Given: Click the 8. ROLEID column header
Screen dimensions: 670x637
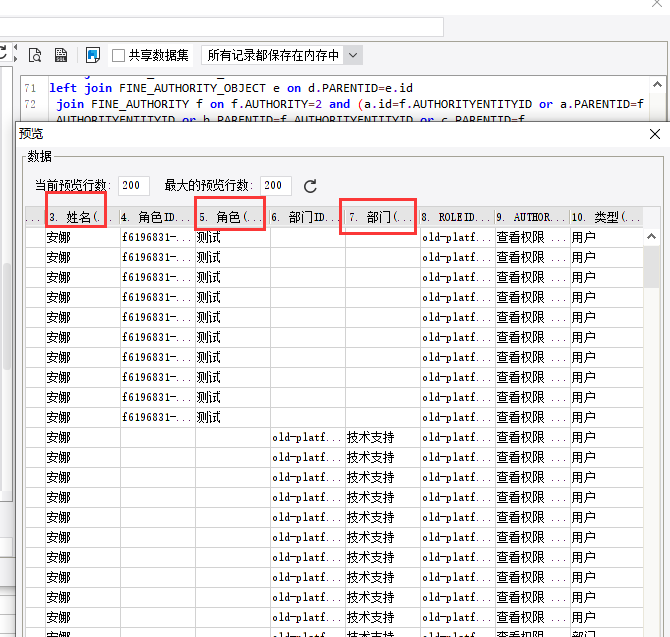Looking at the screenshot, I should [x=457, y=217].
